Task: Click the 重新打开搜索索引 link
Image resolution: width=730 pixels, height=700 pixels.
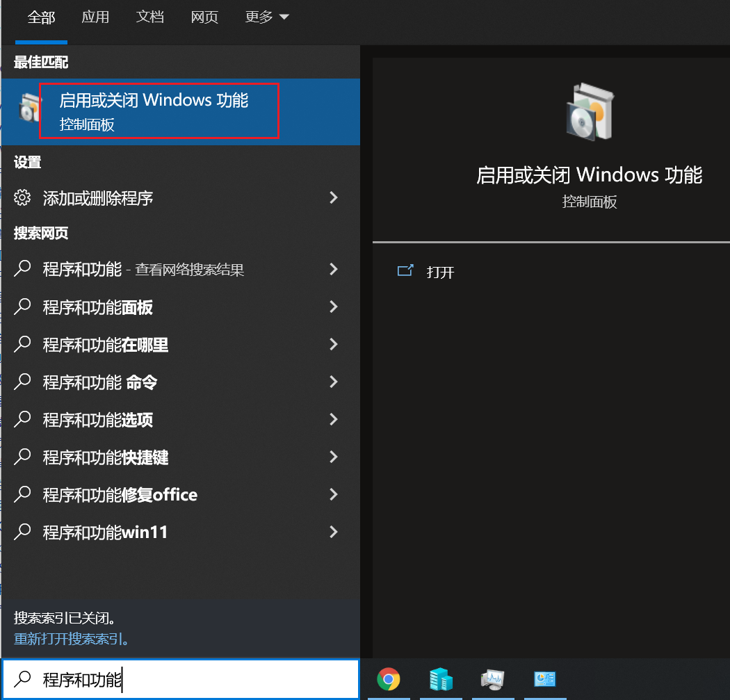Action: pyautogui.click(x=71, y=639)
